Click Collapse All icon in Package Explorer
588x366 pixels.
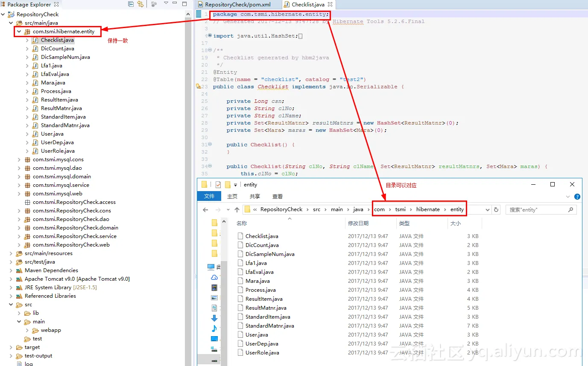click(x=131, y=4)
